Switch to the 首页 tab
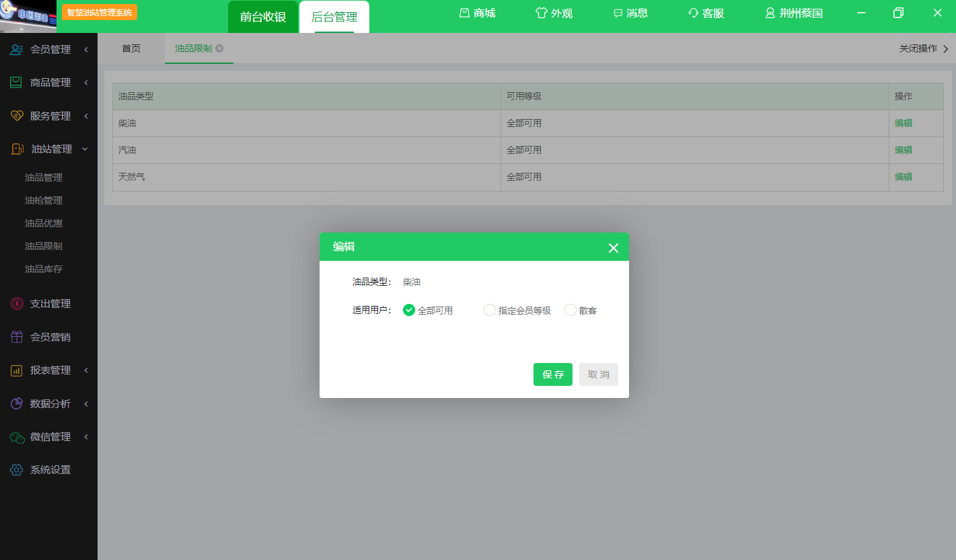The height and width of the screenshot is (560, 956). (131, 48)
